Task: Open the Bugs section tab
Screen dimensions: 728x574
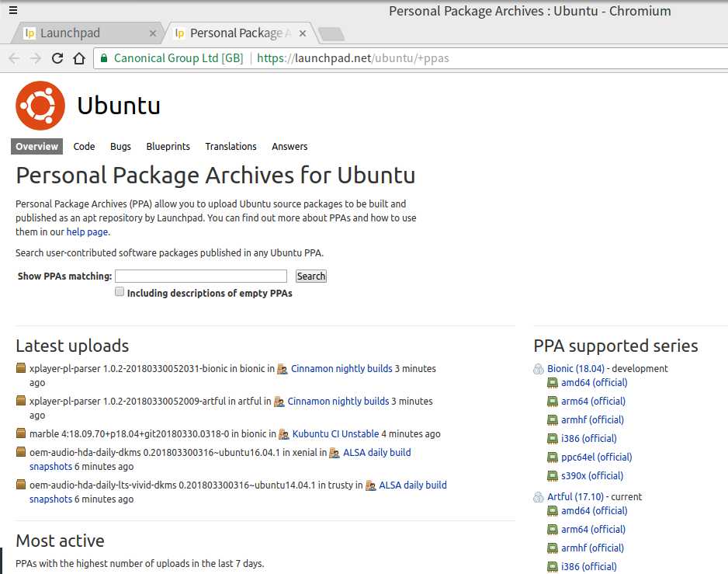Action: tap(121, 146)
